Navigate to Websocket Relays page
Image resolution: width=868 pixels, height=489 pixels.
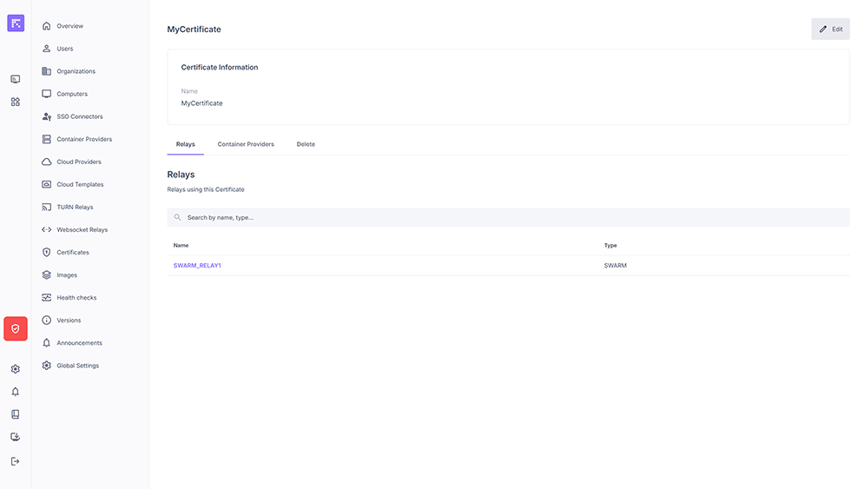point(82,230)
